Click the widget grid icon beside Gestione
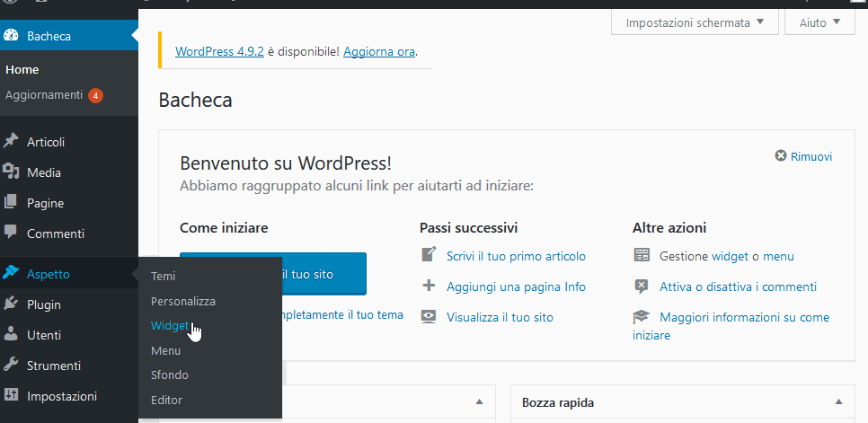This screenshot has width=868, height=423. (x=641, y=255)
